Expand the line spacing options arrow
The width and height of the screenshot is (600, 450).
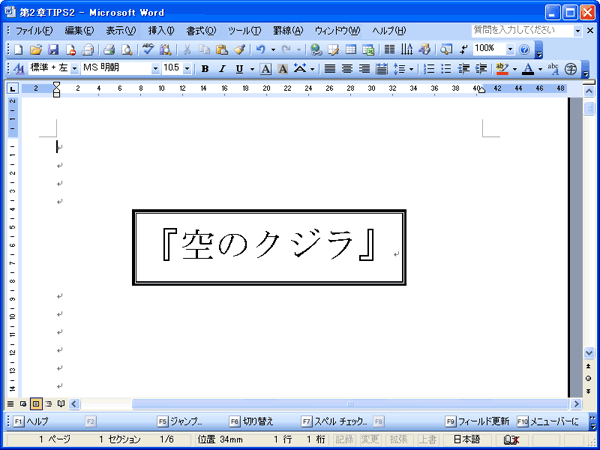[x=411, y=69]
